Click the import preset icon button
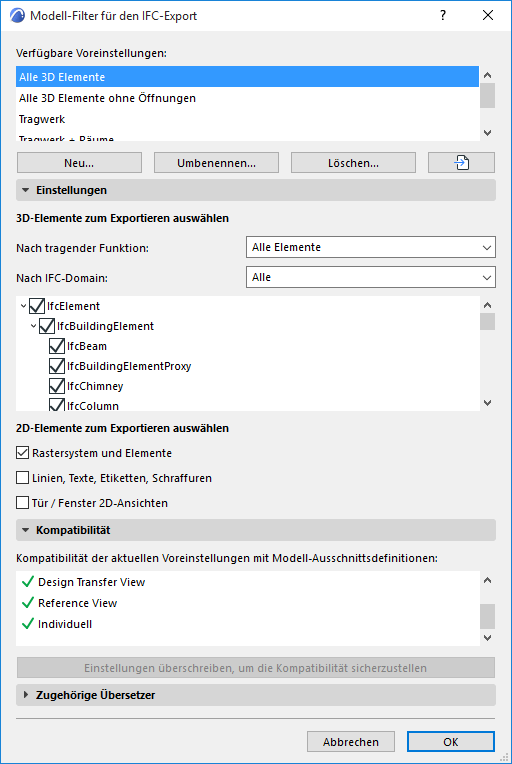 pyautogui.click(x=461, y=163)
